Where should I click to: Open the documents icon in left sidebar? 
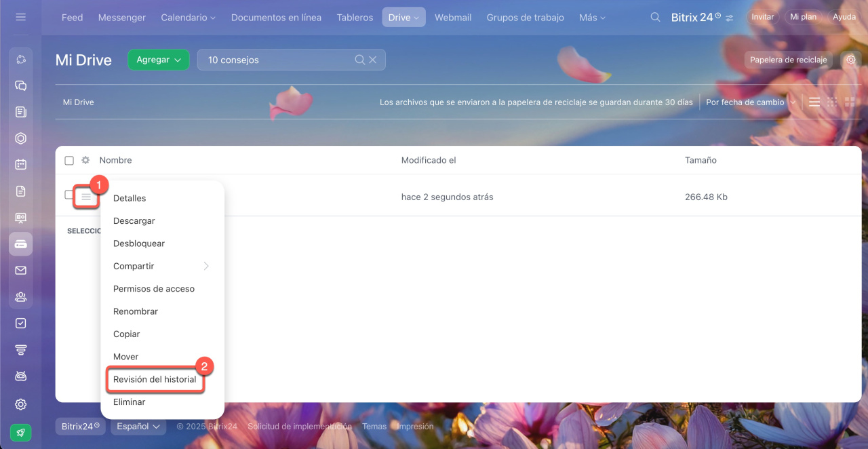pyautogui.click(x=20, y=191)
